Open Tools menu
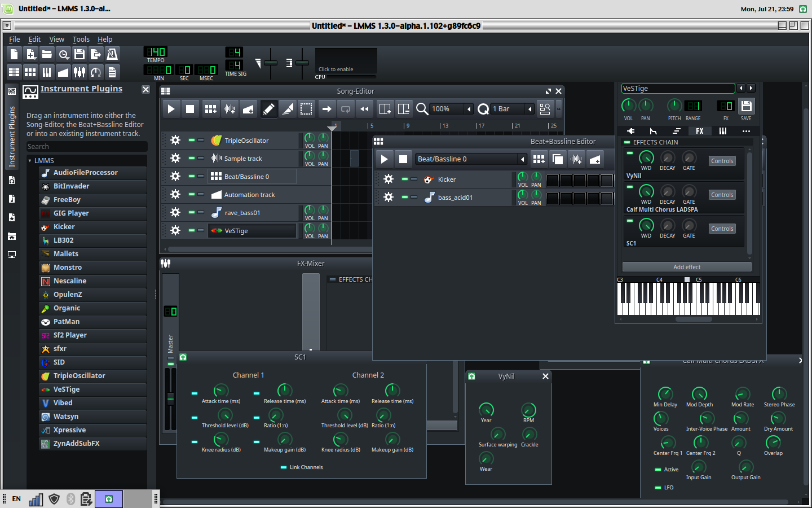This screenshot has height=508, width=812. pyautogui.click(x=81, y=40)
